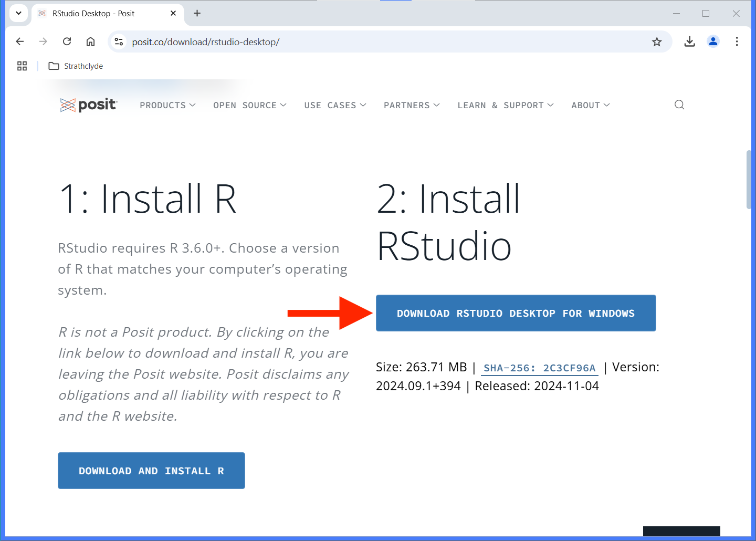
Task: Go back to the previous page
Action: [x=20, y=41]
